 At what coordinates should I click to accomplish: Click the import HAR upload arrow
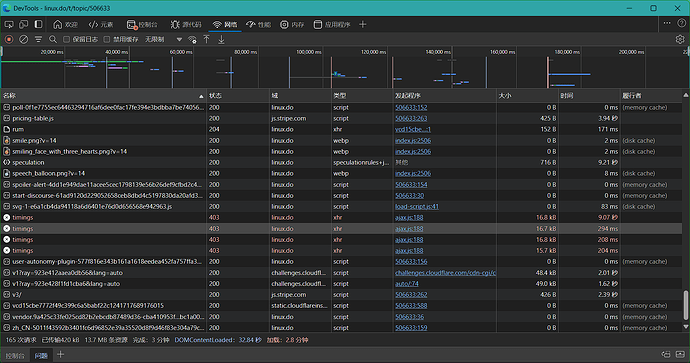(x=206, y=40)
